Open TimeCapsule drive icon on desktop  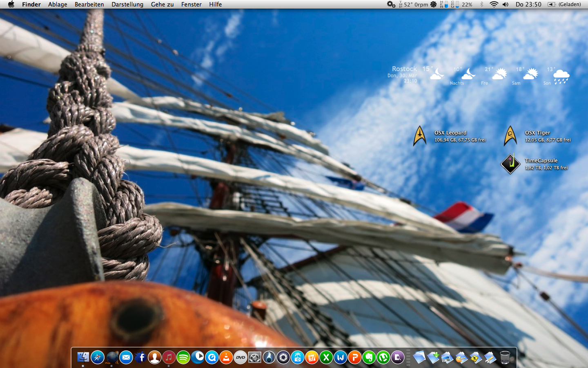tap(510, 164)
